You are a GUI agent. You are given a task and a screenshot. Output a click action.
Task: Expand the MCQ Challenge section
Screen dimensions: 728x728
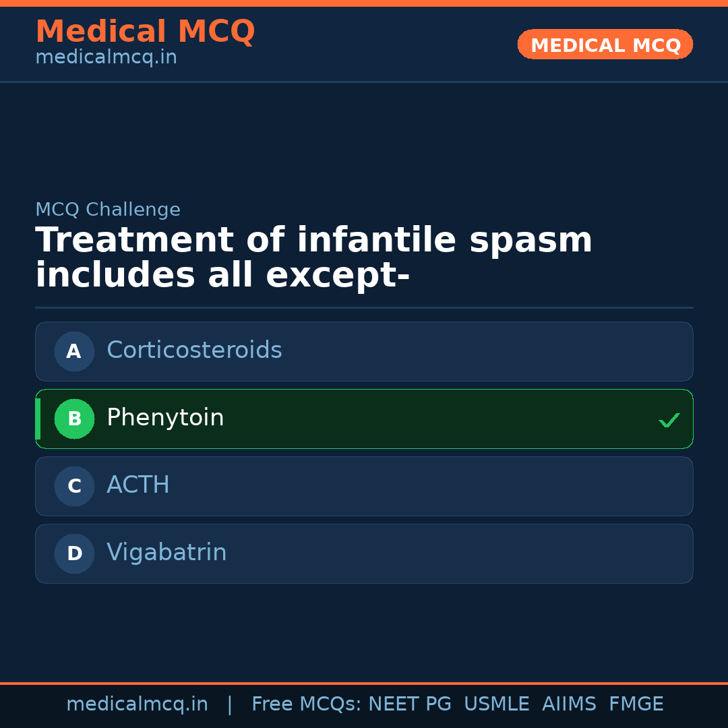(x=108, y=210)
